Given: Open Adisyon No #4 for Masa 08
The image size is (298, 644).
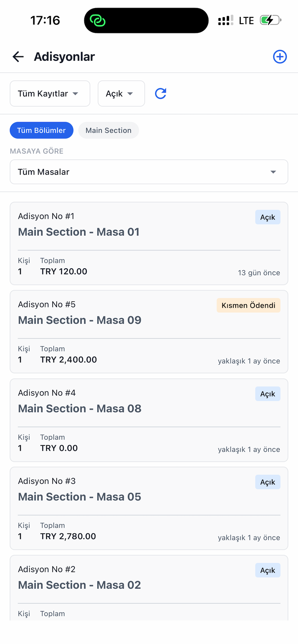Looking at the screenshot, I should click(149, 420).
